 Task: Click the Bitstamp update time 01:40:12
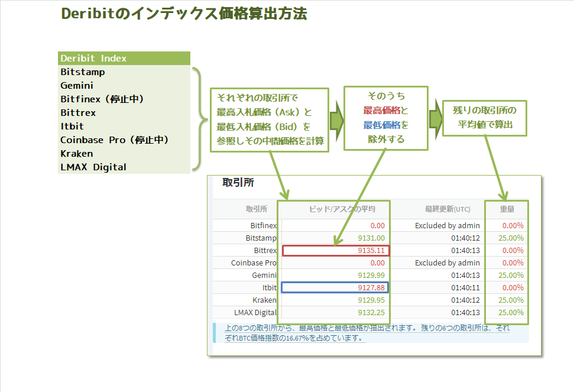[465, 238]
